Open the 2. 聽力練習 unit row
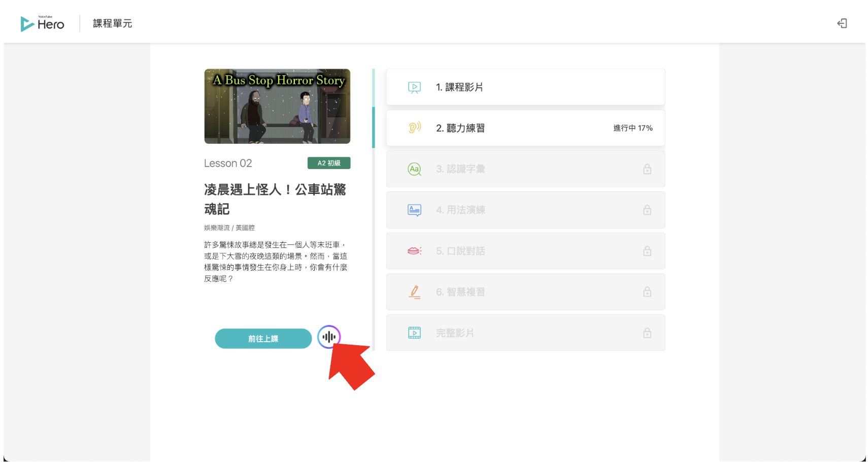The image size is (868, 462). point(525,128)
